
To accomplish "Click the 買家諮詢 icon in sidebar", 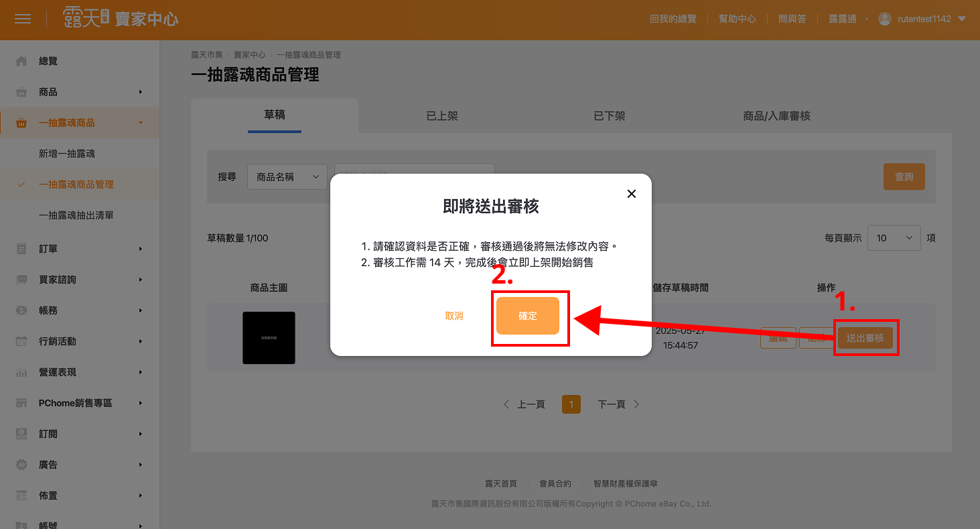I will [21, 280].
